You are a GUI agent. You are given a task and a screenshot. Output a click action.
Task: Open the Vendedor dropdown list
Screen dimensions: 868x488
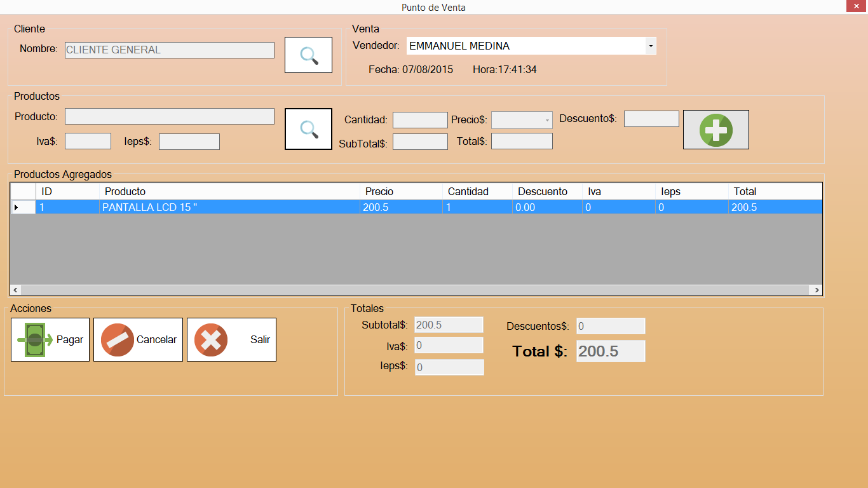click(x=650, y=46)
